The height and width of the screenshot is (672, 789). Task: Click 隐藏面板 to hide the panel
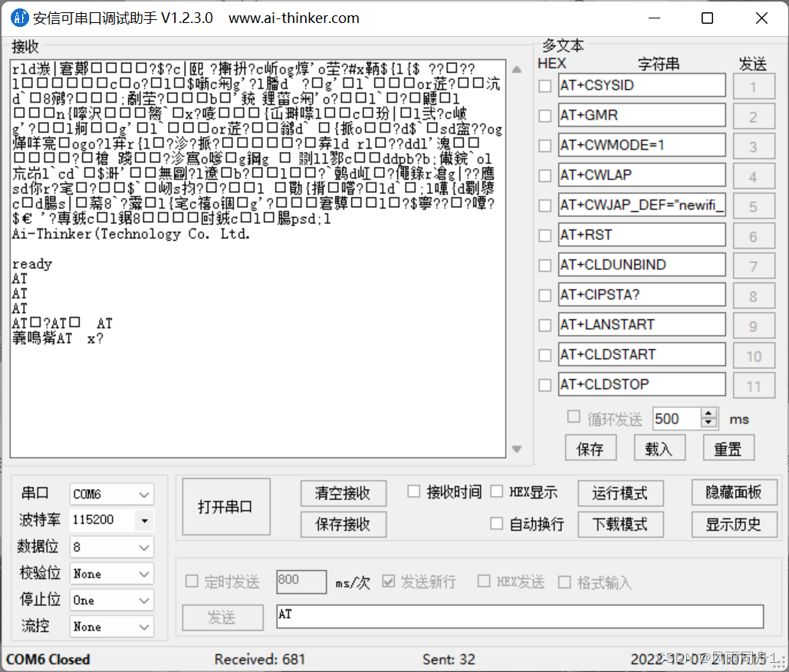734,493
